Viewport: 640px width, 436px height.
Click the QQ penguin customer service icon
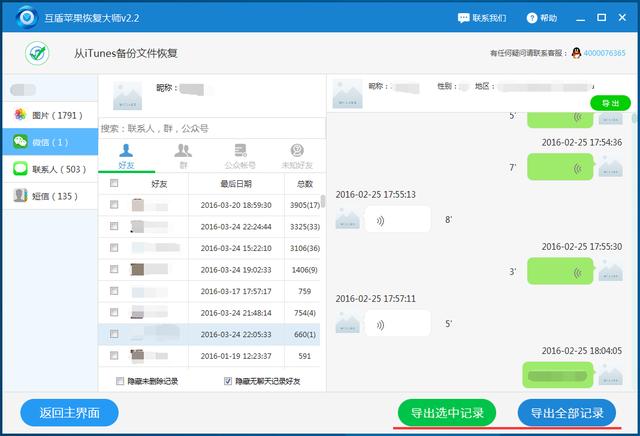click(x=576, y=53)
